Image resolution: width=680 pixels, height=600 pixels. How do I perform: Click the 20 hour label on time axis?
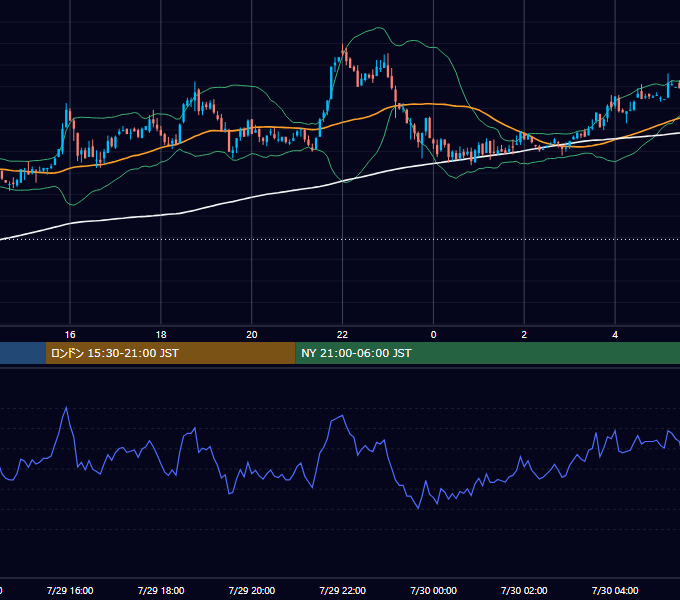tap(252, 335)
